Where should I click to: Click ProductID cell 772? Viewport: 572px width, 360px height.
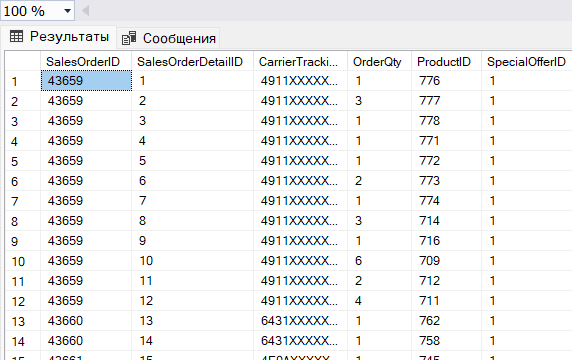(x=447, y=161)
